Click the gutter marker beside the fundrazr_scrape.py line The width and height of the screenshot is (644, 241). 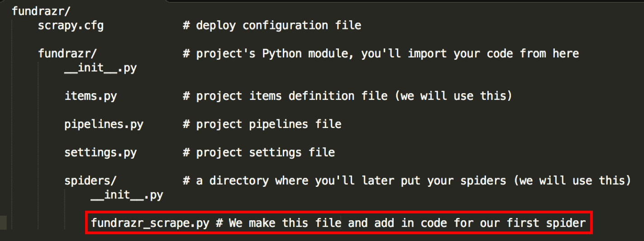[4, 223]
